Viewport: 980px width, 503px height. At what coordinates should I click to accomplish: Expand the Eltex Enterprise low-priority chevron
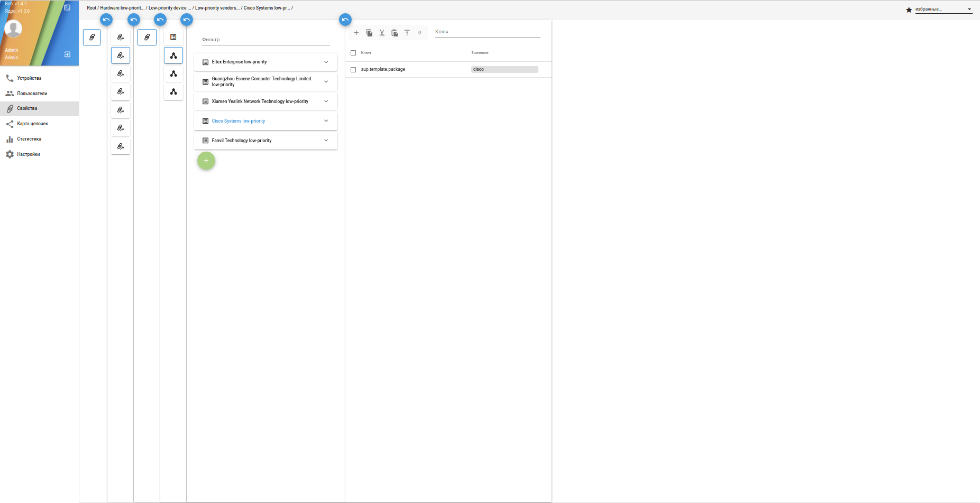click(326, 62)
